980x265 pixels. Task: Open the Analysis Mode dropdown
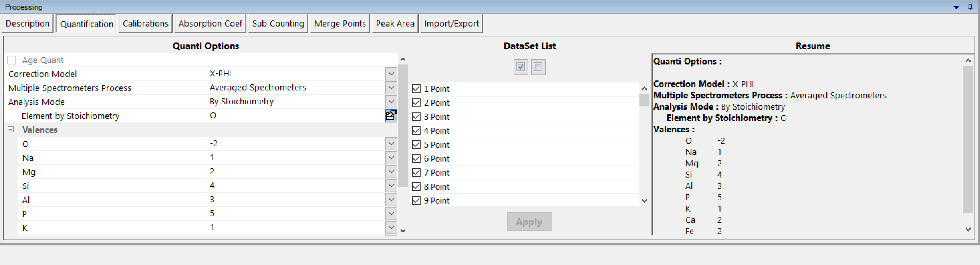391,102
